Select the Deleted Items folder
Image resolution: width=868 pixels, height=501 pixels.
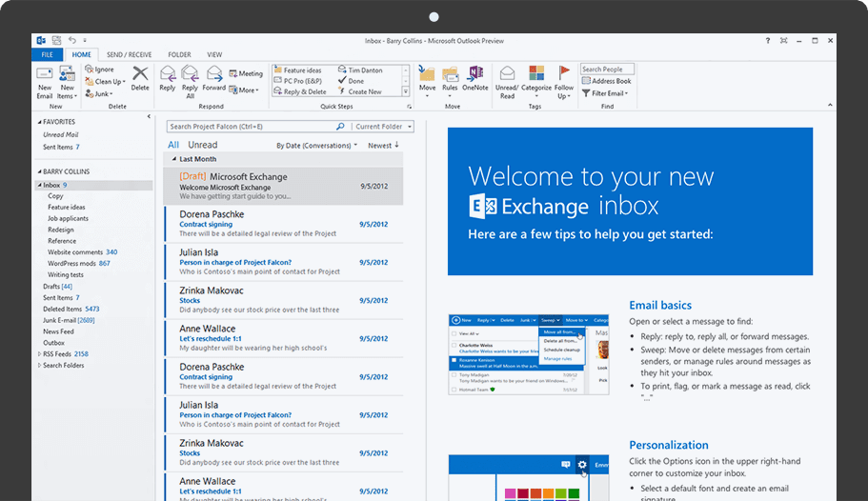point(63,309)
